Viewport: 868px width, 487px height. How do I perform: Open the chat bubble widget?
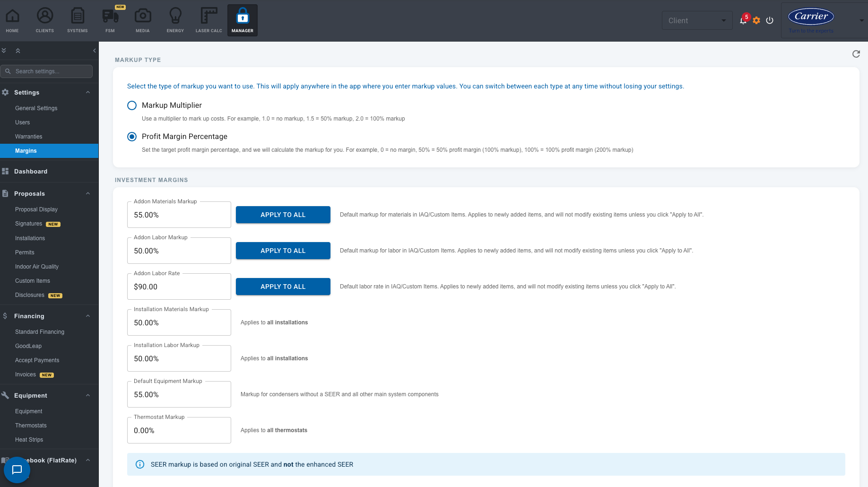point(17,470)
